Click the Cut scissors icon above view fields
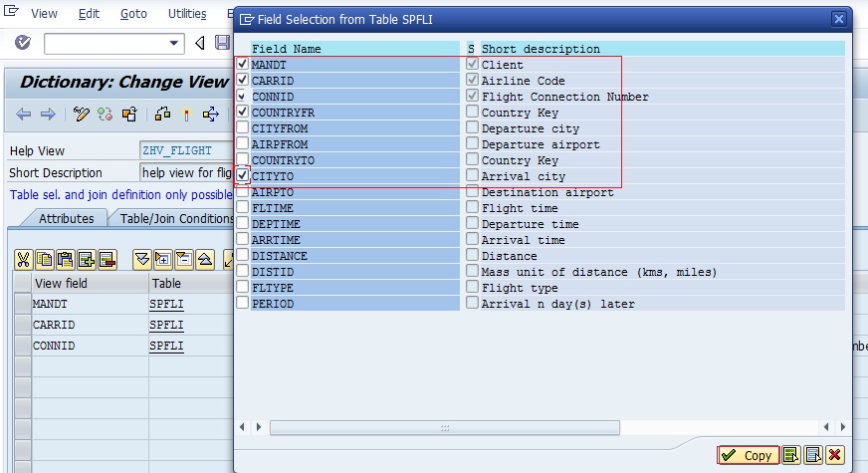 (23, 259)
